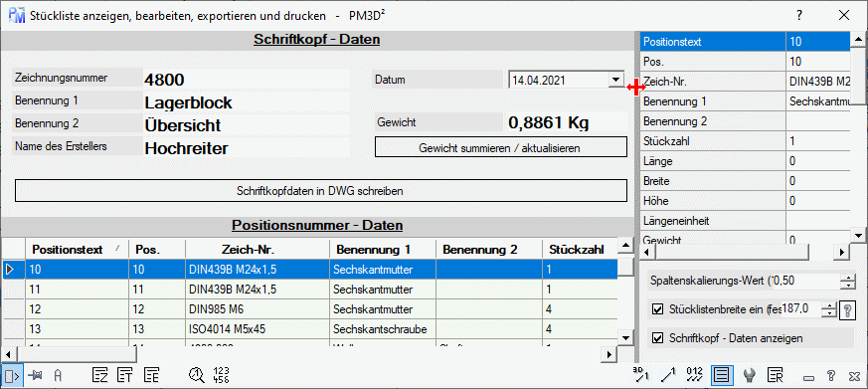Click the Zeich-Nr. column header
The height and width of the screenshot is (389, 868).
(x=257, y=250)
